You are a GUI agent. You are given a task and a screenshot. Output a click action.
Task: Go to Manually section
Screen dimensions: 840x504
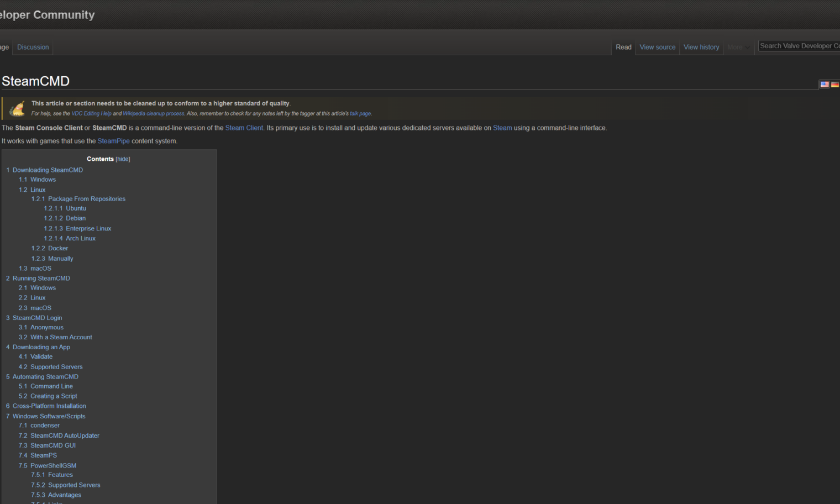click(x=52, y=259)
